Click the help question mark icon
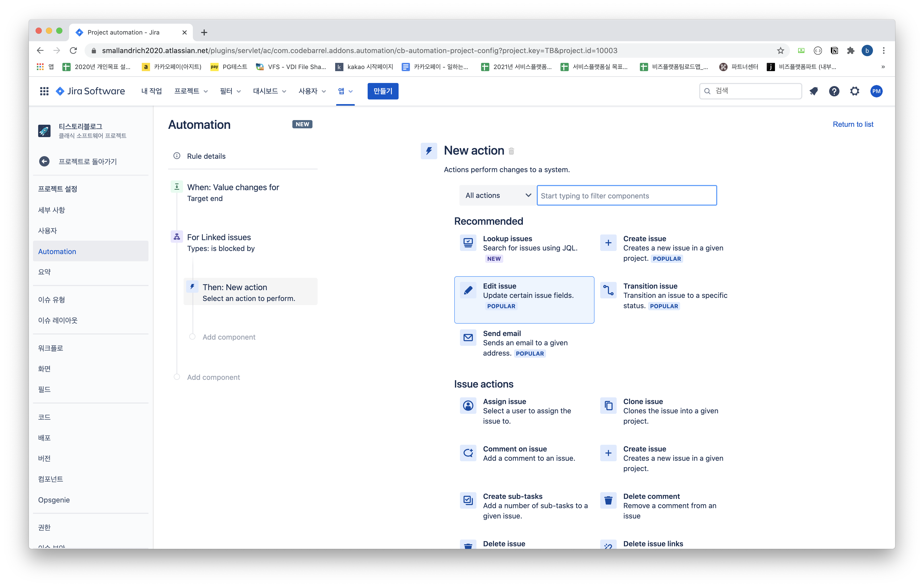The height and width of the screenshot is (587, 924). [x=834, y=91]
